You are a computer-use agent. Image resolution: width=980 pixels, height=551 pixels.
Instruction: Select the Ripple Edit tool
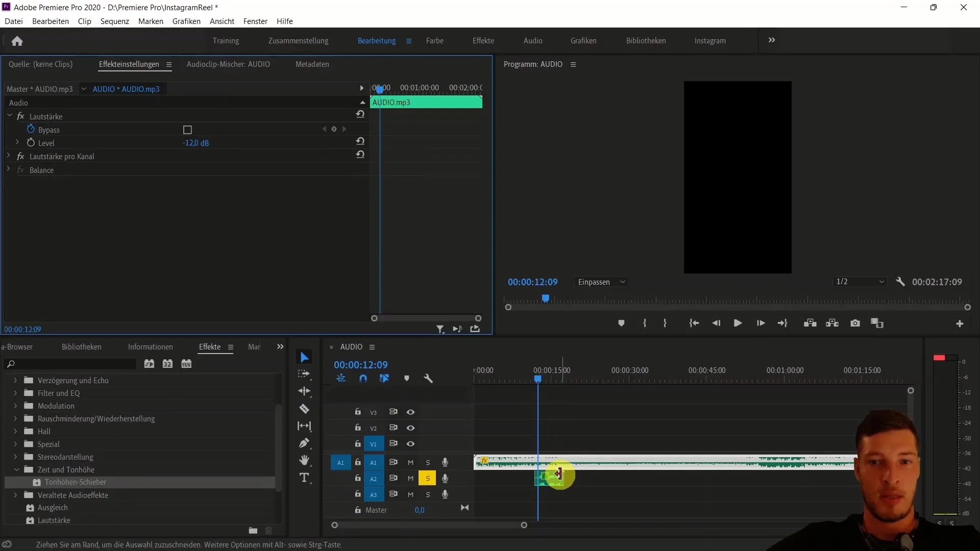(x=304, y=391)
